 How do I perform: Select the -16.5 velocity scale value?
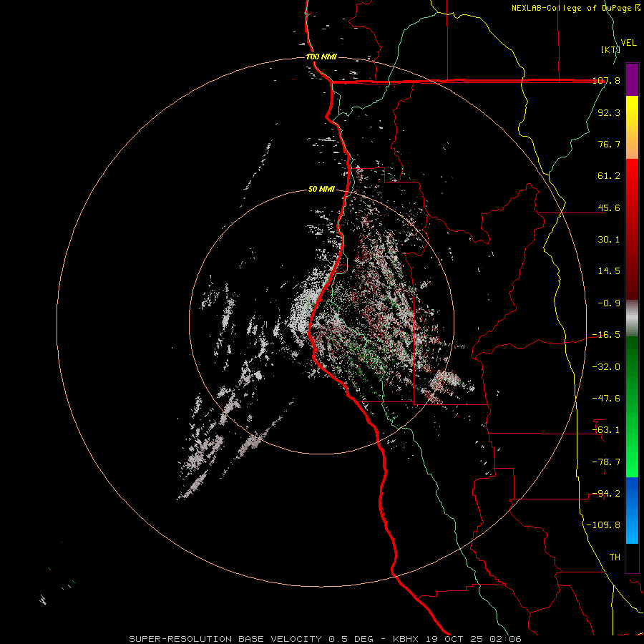(x=607, y=335)
